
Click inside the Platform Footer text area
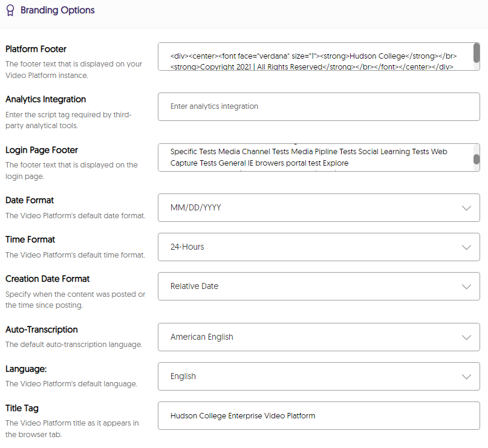click(x=314, y=57)
